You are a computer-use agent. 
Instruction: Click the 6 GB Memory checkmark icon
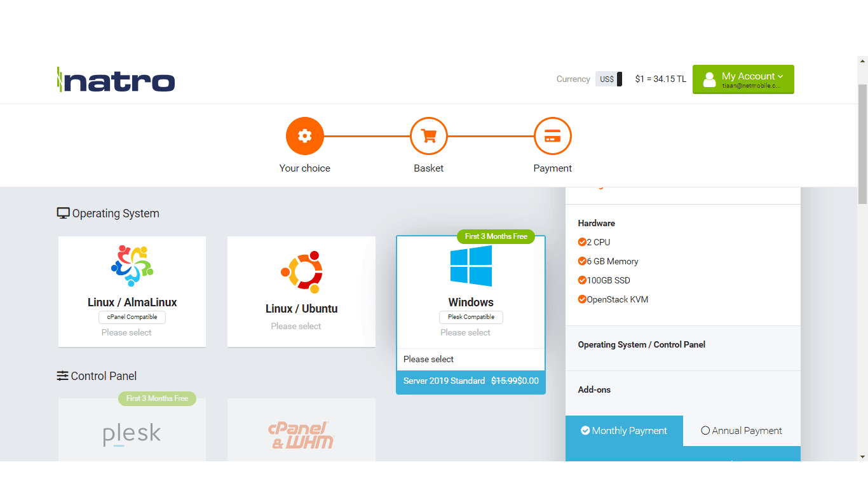(x=582, y=261)
